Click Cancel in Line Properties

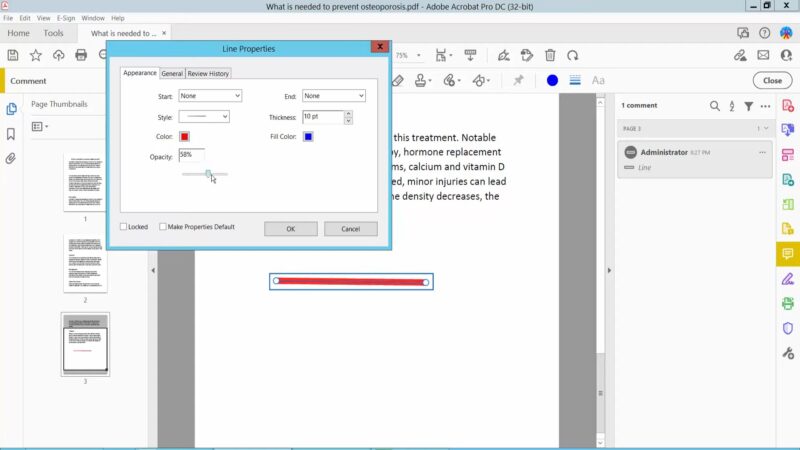tap(351, 229)
